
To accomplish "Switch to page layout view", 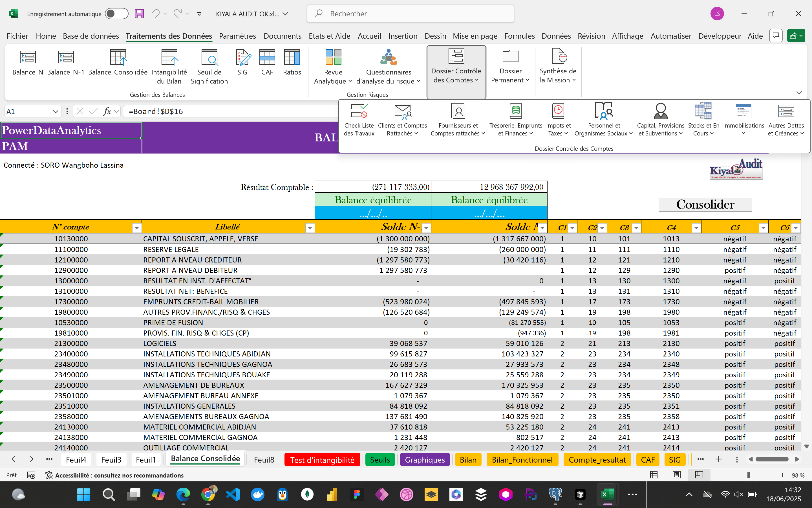I will 676,475.
